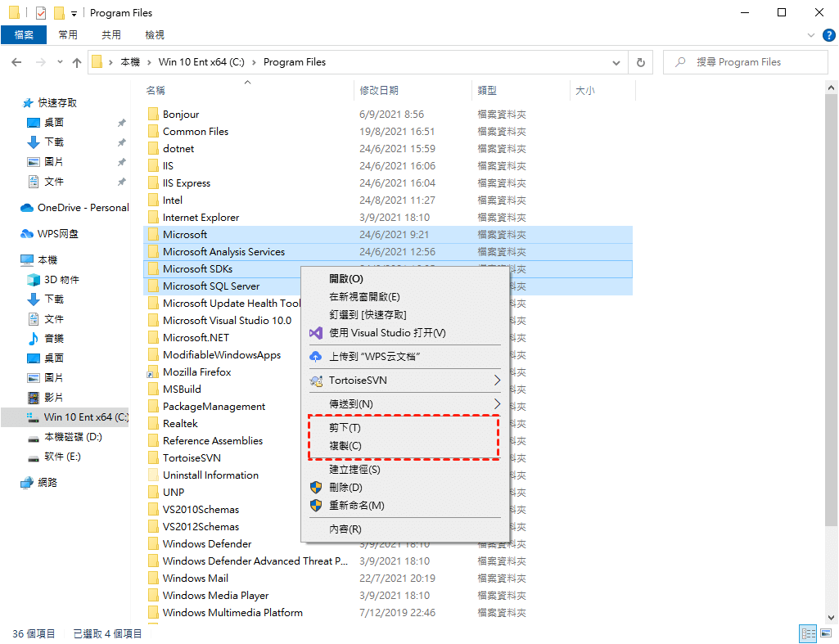Open 網路 in navigation pane

click(39, 483)
